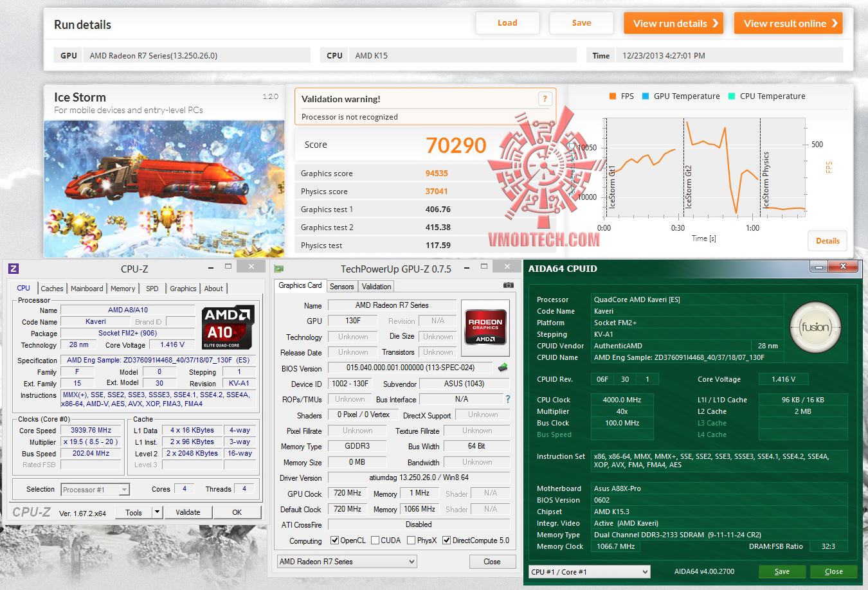
Task: Click the cyan CPU Temperature legend swatch
Action: pos(731,96)
